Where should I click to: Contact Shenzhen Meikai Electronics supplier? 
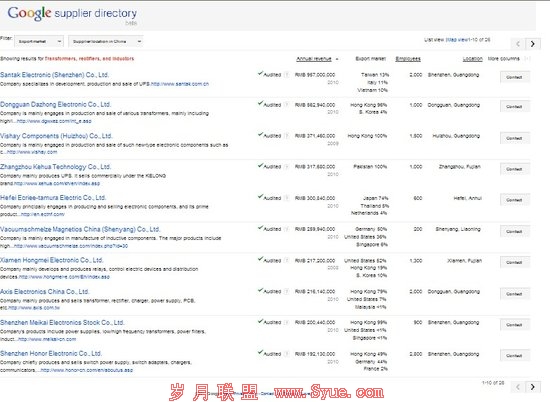(x=514, y=325)
